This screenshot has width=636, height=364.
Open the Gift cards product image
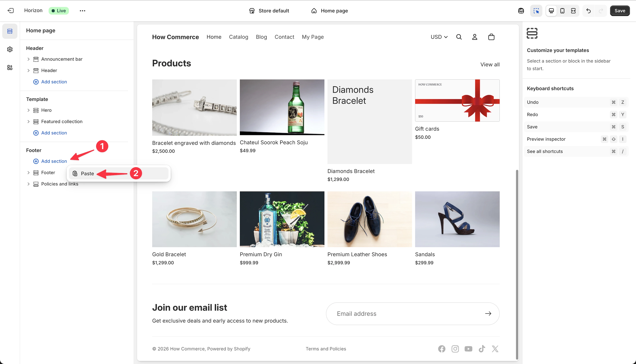[x=457, y=101]
